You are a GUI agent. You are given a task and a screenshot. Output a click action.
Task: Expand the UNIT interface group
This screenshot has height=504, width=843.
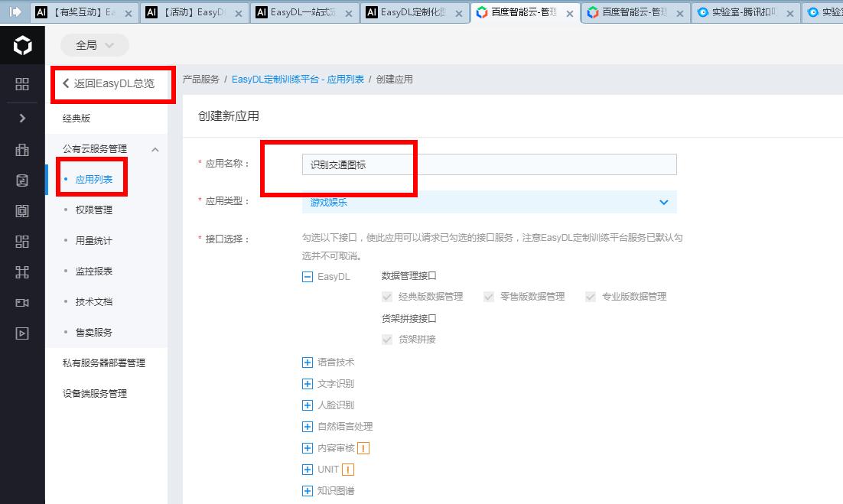(x=308, y=470)
